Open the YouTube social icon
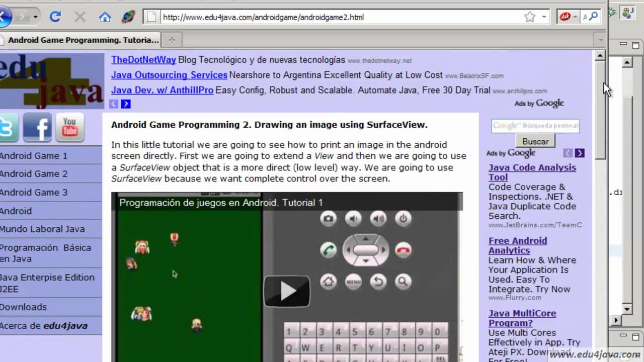 tap(70, 128)
